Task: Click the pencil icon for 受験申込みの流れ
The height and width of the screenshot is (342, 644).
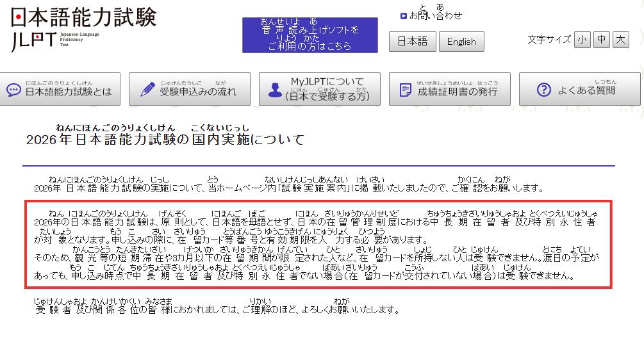Action: pos(147,90)
